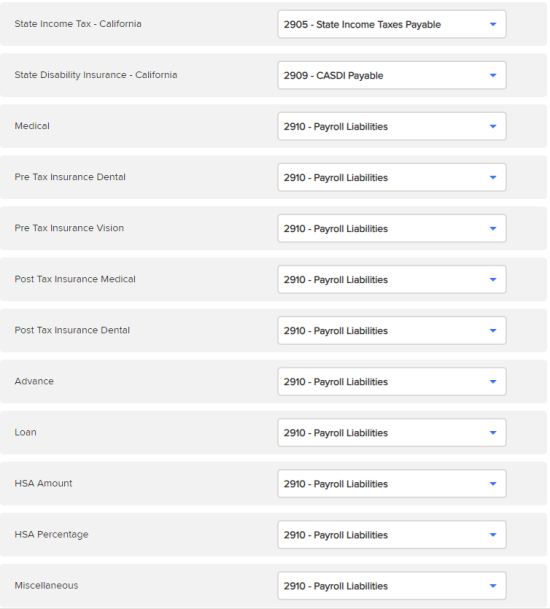Viewport: 550px width, 609px height.
Task: Click the blue arrow beside 2909 - CASDI Payable
Action: (x=493, y=75)
